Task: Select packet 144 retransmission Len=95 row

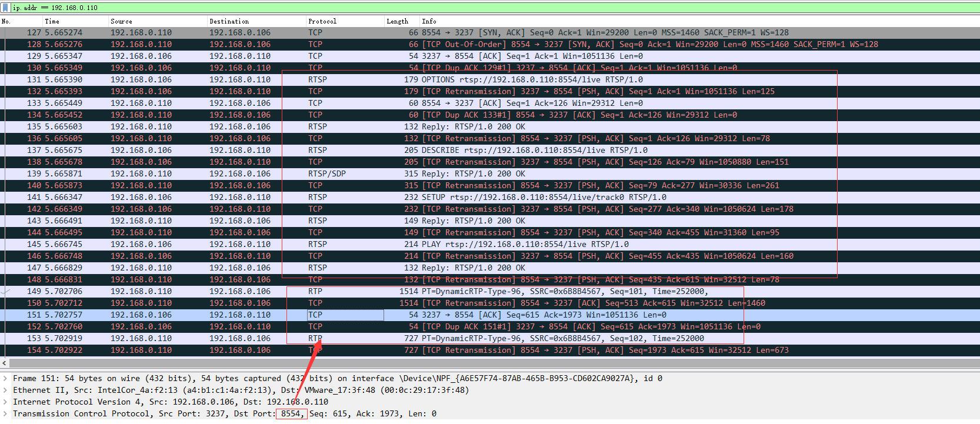Action: tap(490, 232)
